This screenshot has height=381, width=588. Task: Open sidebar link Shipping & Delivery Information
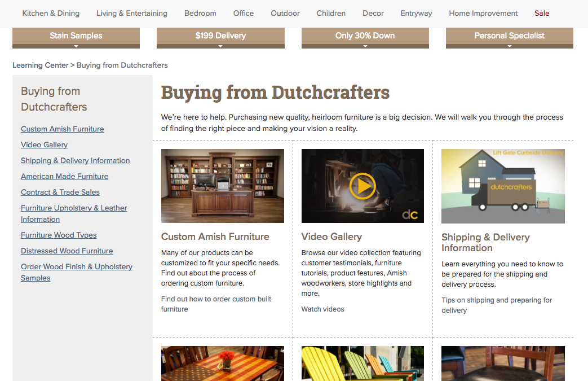pyautogui.click(x=76, y=160)
